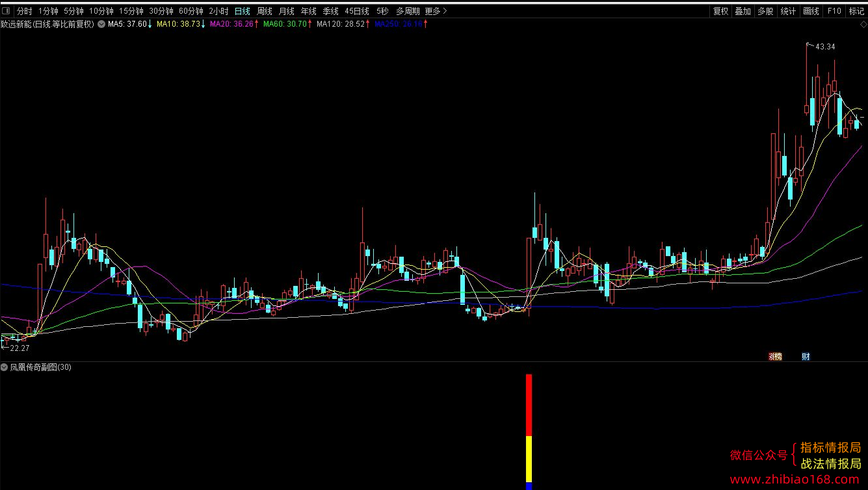
Task: Click the blue 财 marker on the chart
Action: click(806, 356)
